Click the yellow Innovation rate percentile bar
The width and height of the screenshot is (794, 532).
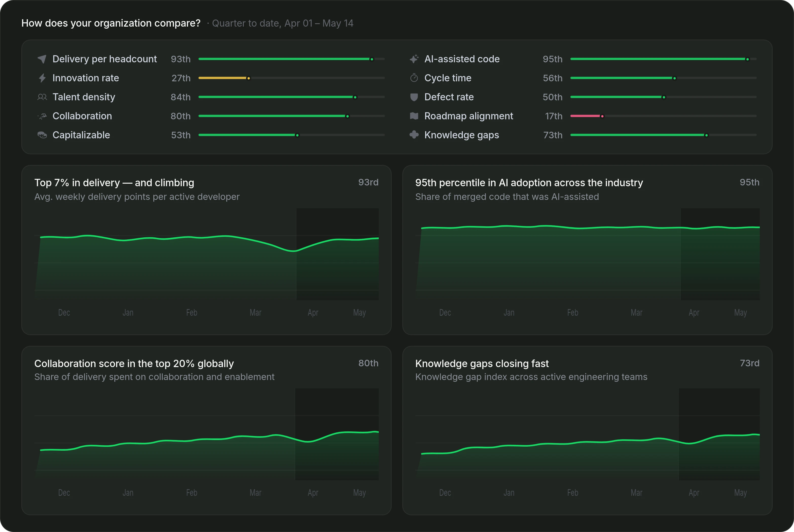click(292, 78)
